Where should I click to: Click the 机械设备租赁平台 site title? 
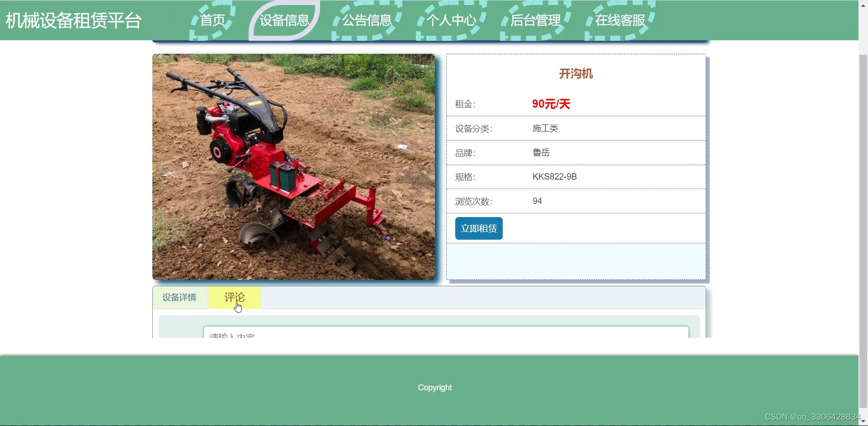[x=73, y=20]
